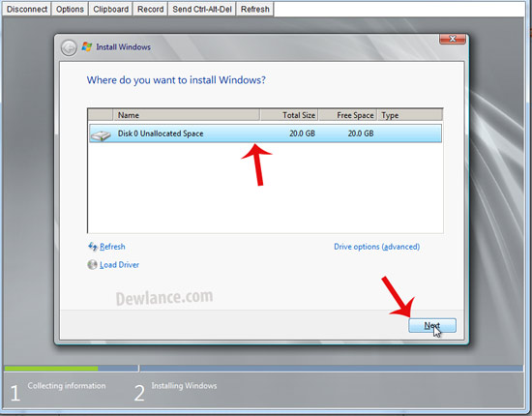Screen dimensions: 532x416
Task: Sort by the Type column header
Action: click(410, 115)
